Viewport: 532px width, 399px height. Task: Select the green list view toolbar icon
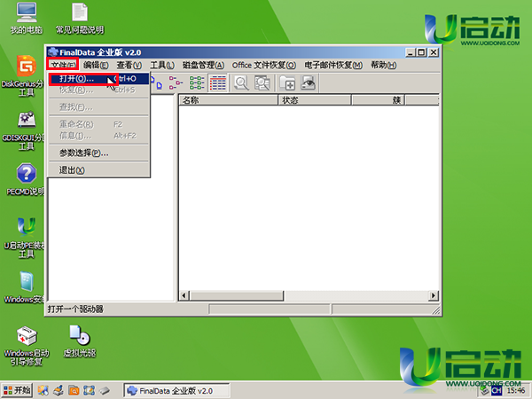[197, 83]
